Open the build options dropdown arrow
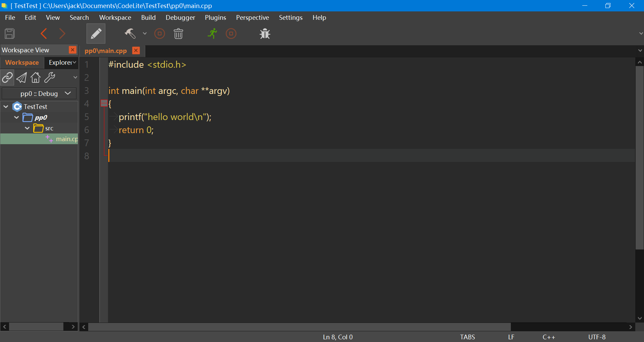This screenshot has width=644, height=342. point(145,34)
